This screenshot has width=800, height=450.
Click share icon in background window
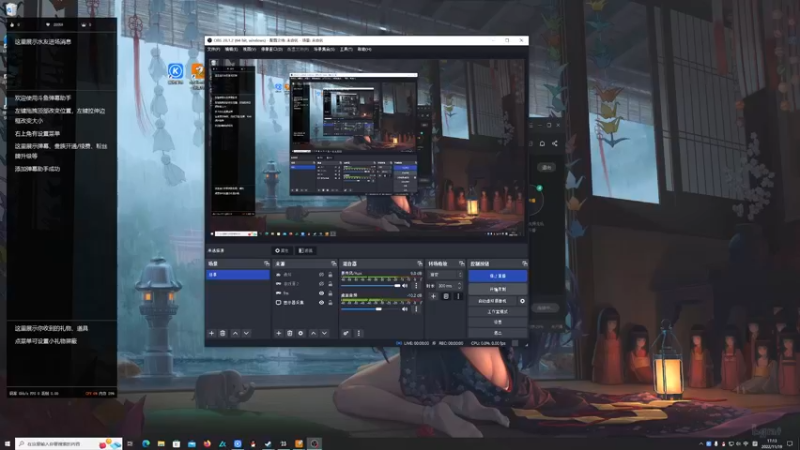point(555,143)
